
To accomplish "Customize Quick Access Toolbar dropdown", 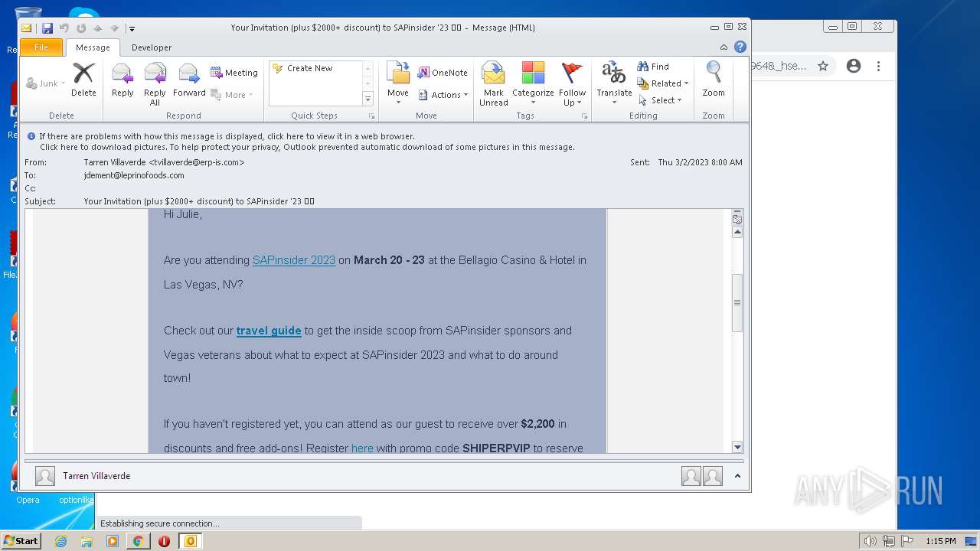I will [132, 28].
